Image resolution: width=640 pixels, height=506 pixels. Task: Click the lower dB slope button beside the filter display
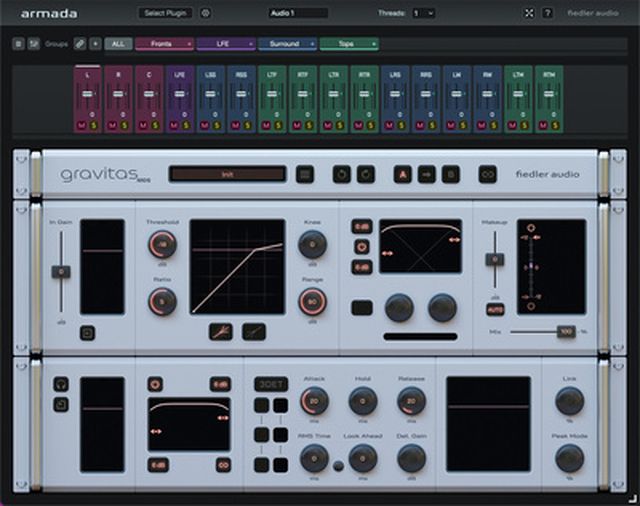coord(362,267)
